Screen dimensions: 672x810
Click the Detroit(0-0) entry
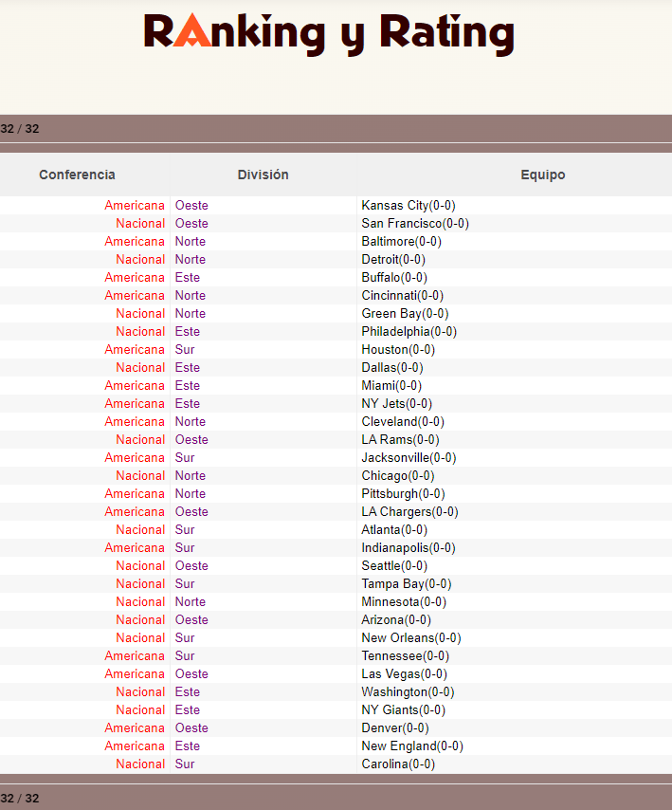point(393,259)
